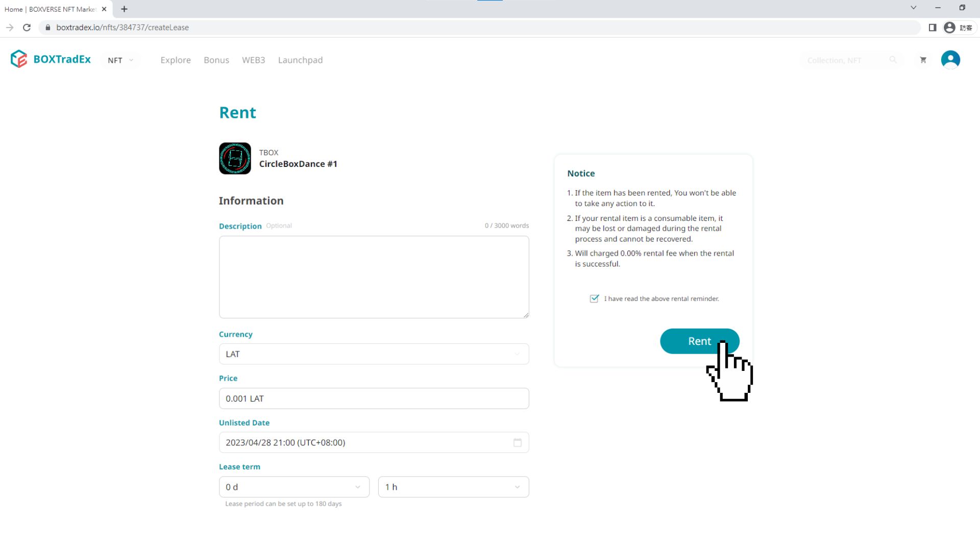Expand the Currency LAT dropdown
Viewport: 980px width, 551px height.
pos(374,354)
